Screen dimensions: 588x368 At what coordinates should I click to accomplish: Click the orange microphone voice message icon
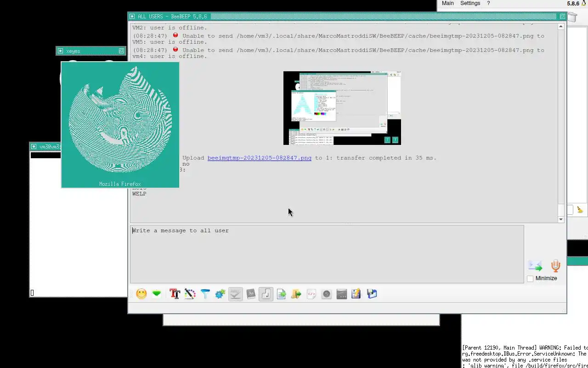point(556,266)
